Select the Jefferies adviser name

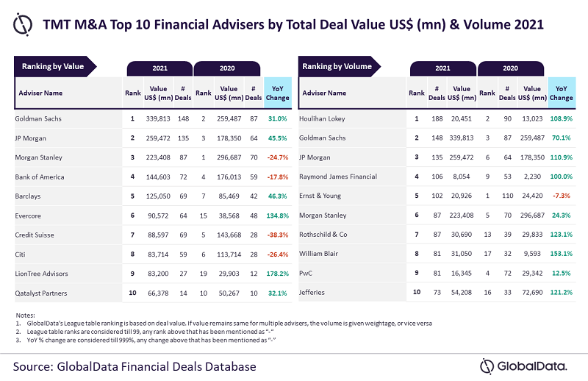click(x=315, y=293)
